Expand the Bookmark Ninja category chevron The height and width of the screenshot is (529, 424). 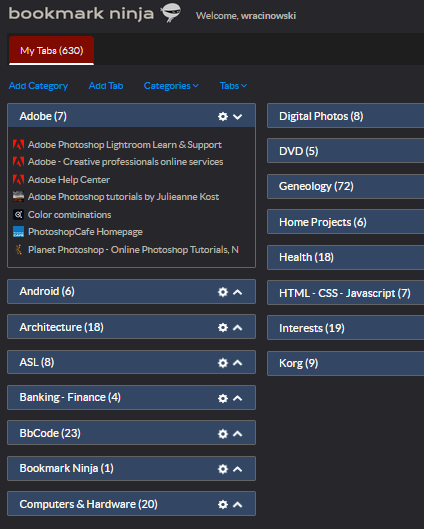point(237,469)
